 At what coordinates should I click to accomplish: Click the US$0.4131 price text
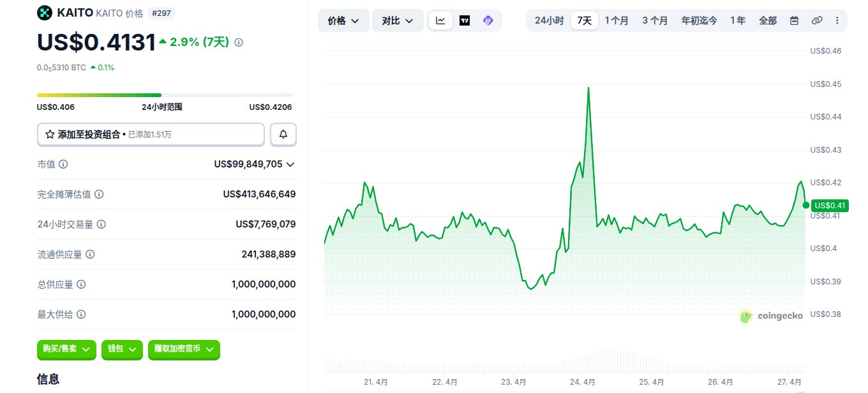tap(96, 42)
